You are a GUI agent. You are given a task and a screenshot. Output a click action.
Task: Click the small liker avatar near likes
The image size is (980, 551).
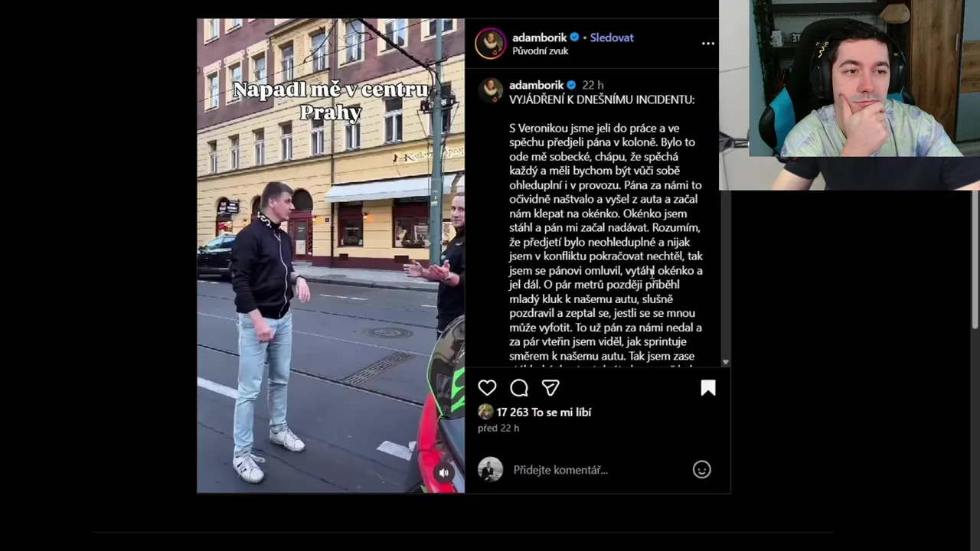[485, 412]
